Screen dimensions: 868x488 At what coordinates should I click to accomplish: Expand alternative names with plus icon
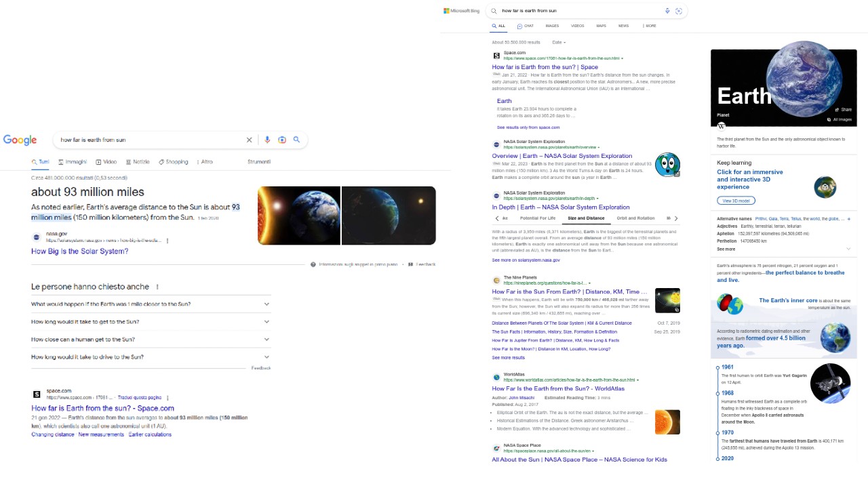point(849,219)
